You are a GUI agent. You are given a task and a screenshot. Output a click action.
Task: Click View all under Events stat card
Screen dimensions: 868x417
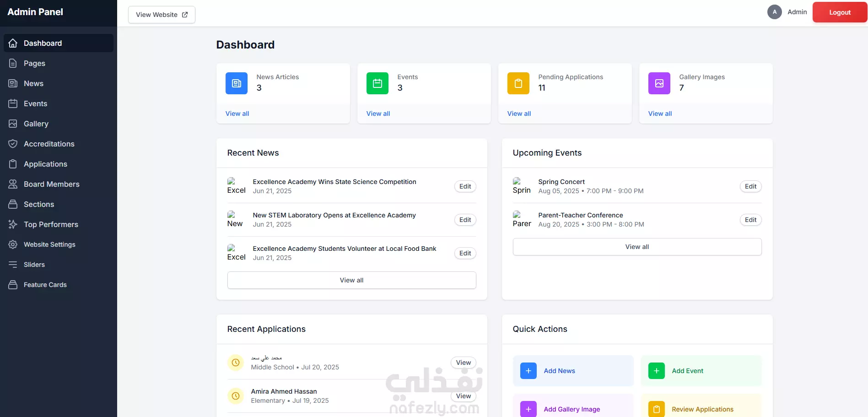click(378, 114)
